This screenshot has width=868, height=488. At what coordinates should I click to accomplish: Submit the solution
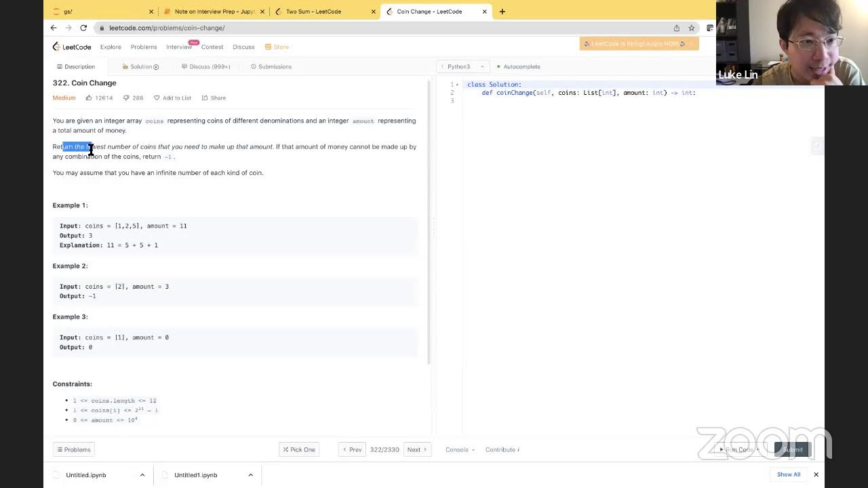click(x=793, y=449)
